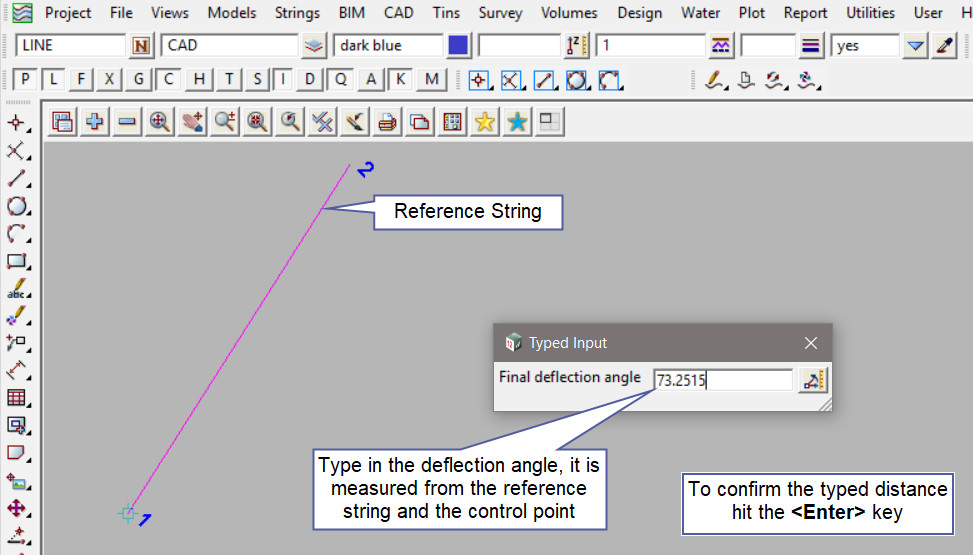
Task: Toggle the M snap button
Action: pyautogui.click(x=431, y=79)
